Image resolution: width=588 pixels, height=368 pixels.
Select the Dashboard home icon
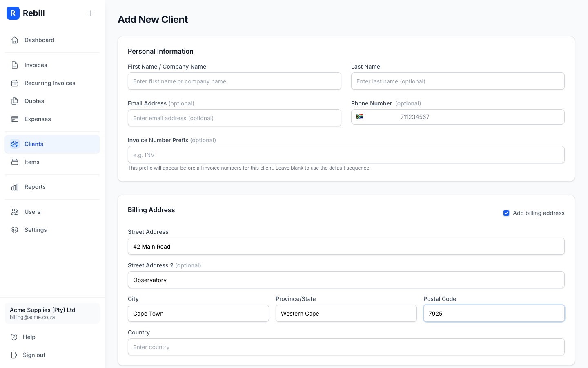15,40
